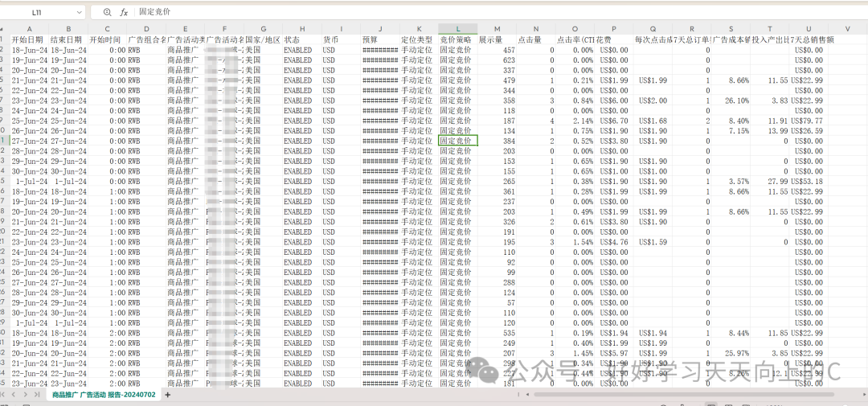Add a new sheet with the plus icon
The height and width of the screenshot is (406, 868).
[x=168, y=395]
